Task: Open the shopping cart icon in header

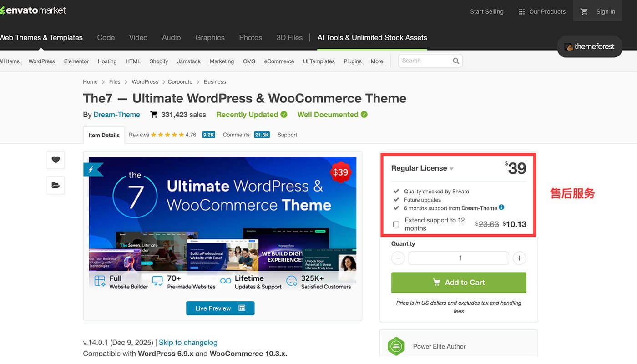Action: coord(584,12)
